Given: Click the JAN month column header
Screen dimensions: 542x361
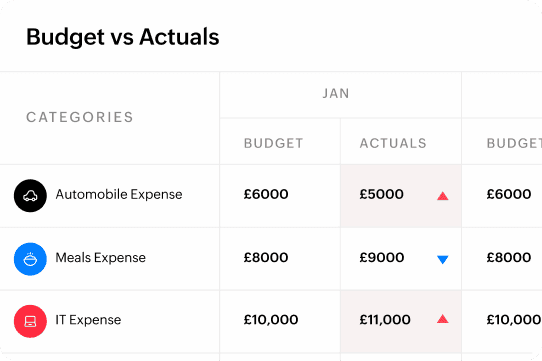Looking at the screenshot, I should coord(336,94).
